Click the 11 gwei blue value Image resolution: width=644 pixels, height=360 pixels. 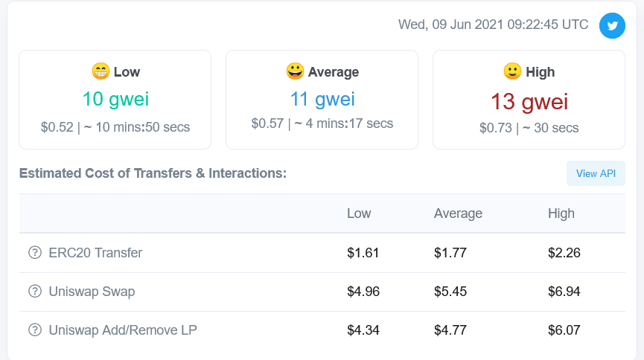pos(322,99)
